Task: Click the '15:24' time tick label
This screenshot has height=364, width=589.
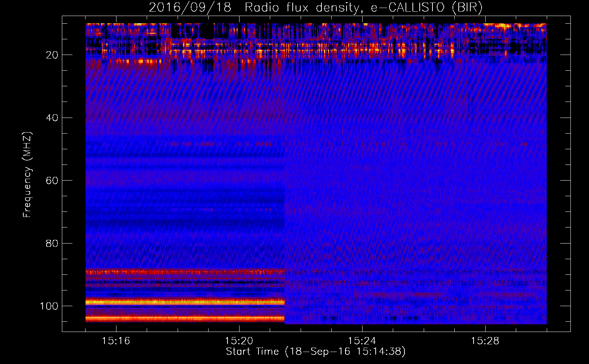Action: (x=362, y=341)
